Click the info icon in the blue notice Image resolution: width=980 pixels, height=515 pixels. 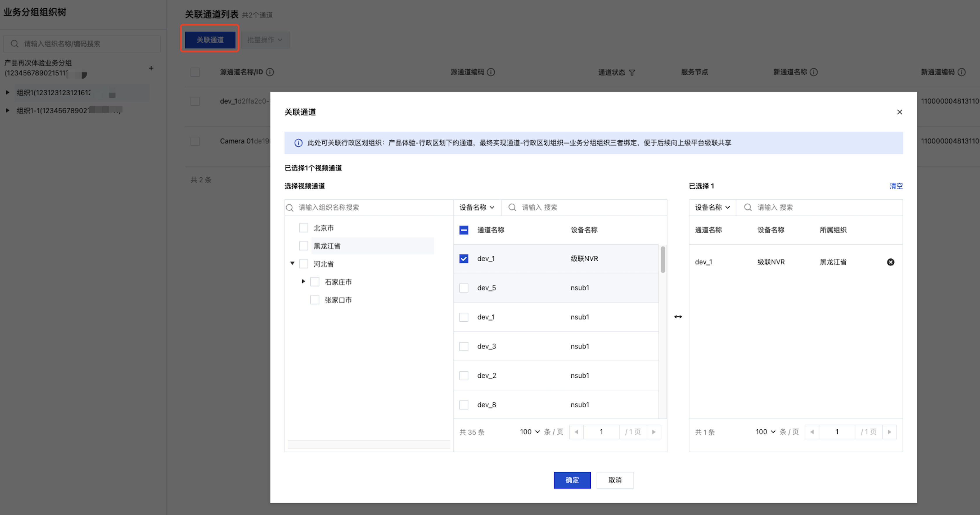(298, 143)
